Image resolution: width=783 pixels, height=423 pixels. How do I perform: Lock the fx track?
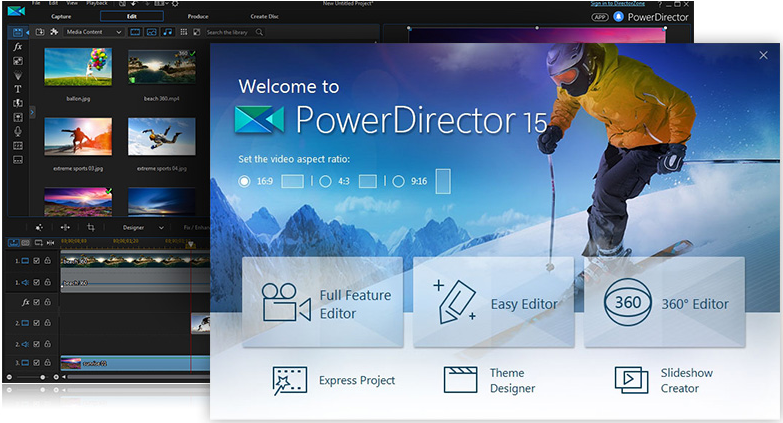click(47, 302)
